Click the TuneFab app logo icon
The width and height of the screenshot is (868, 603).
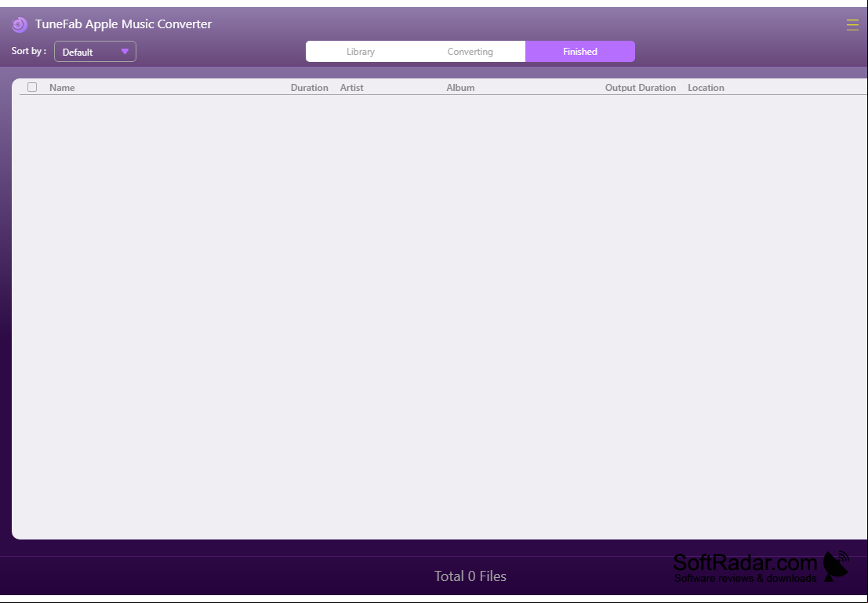[x=20, y=24]
